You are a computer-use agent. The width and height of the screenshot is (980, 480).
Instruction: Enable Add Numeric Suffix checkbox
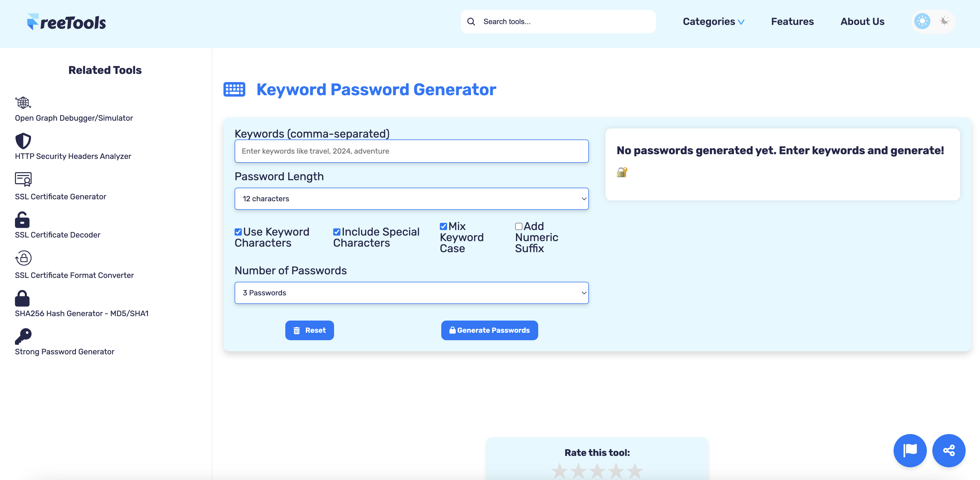pyautogui.click(x=519, y=226)
